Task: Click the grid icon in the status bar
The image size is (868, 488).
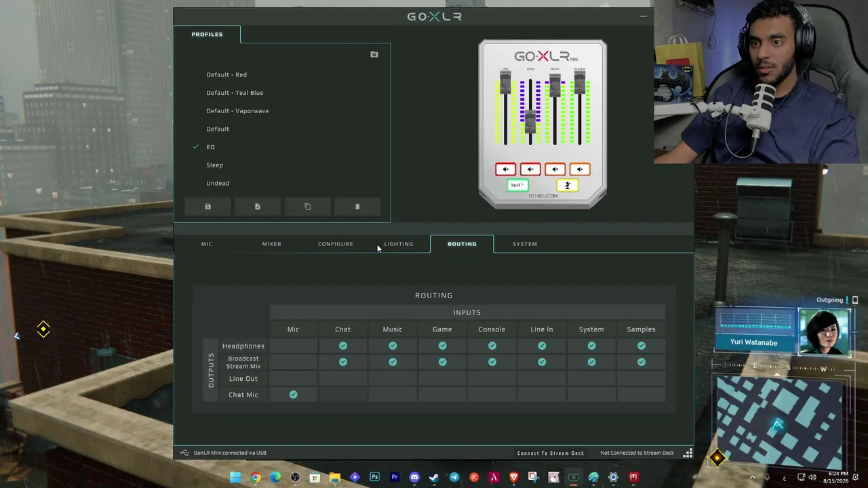Action: (x=688, y=453)
